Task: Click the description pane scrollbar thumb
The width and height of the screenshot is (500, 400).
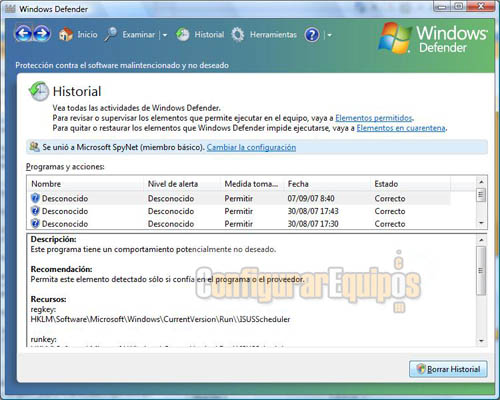Action: click(x=481, y=270)
